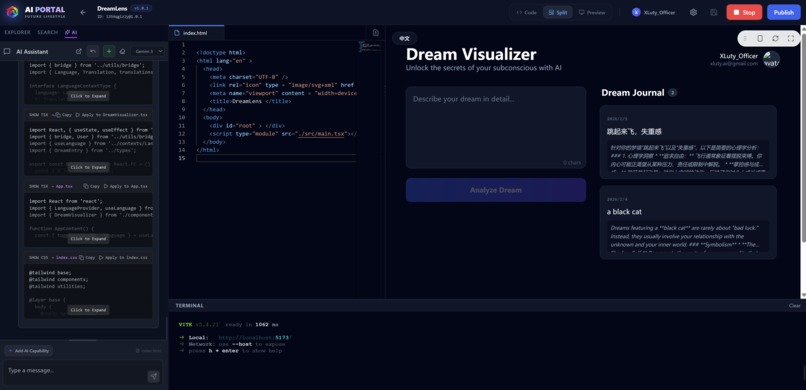This screenshot has width=806, height=390.
Task: Expand the App.tsx code block
Action: tap(88, 239)
